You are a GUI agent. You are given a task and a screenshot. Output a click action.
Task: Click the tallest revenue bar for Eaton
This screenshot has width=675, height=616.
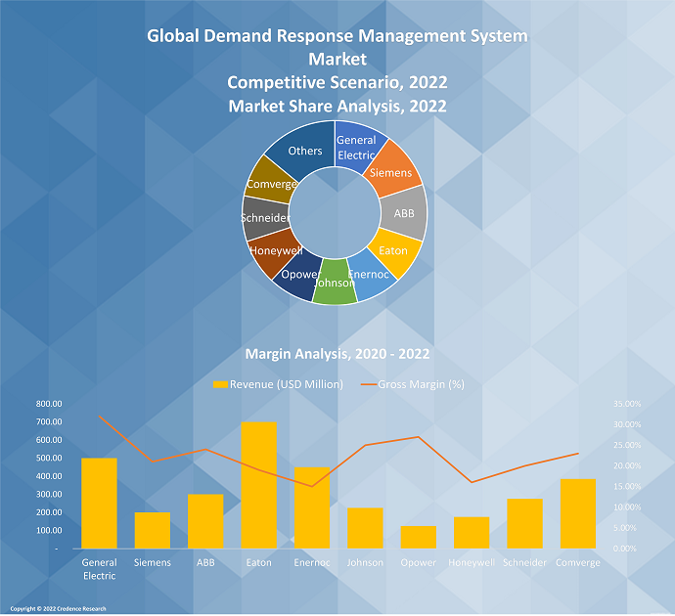259,485
